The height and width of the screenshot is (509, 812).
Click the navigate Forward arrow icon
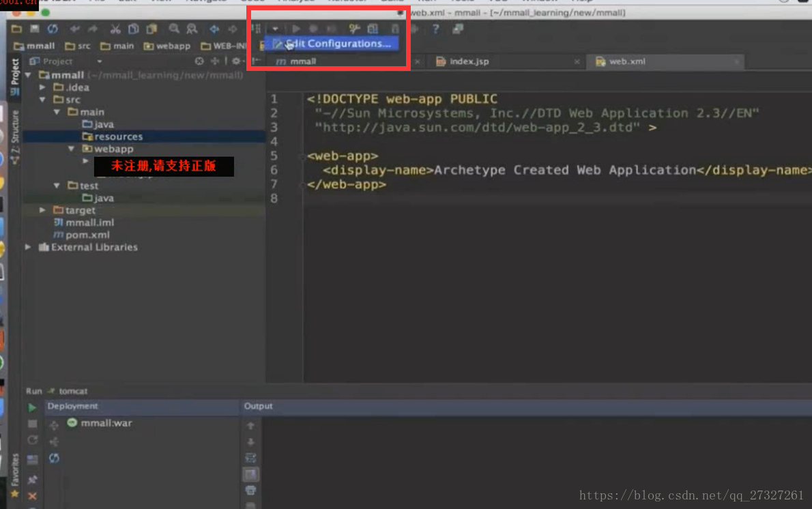pyautogui.click(x=233, y=29)
